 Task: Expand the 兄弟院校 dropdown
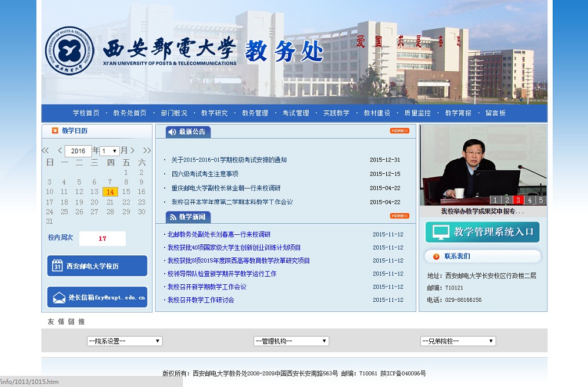(x=458, y=341)
